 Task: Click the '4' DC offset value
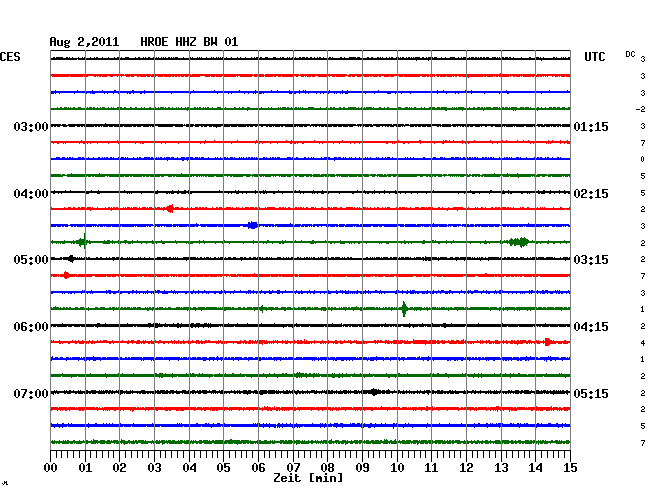[x=643, y=343]
